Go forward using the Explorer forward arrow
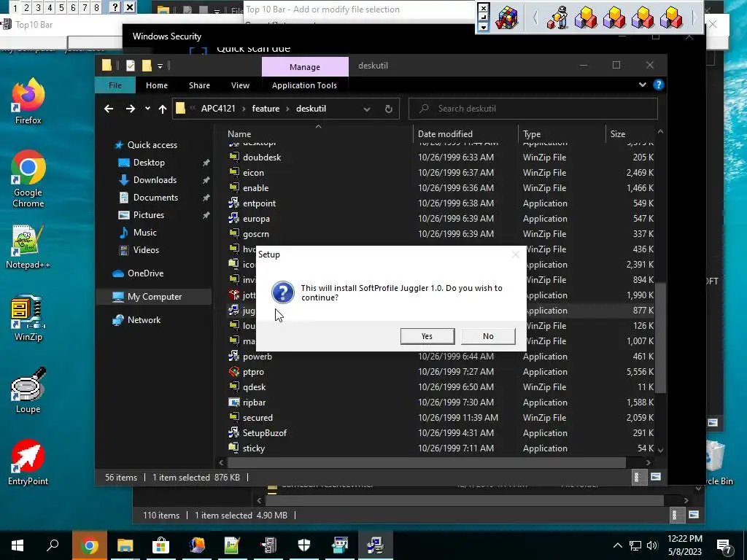Image resolution: width=747 pixels, height=560 pixels. (x=130, y=109)
